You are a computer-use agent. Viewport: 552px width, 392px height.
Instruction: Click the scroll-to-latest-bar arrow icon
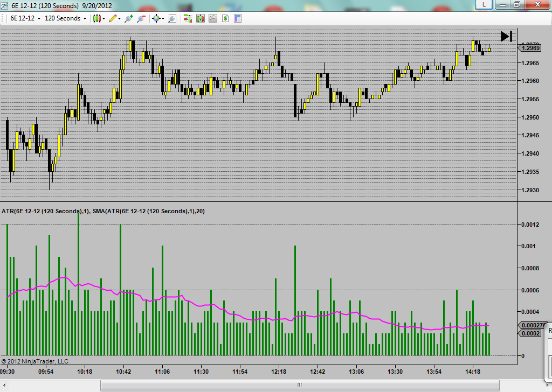pos(506,36)
